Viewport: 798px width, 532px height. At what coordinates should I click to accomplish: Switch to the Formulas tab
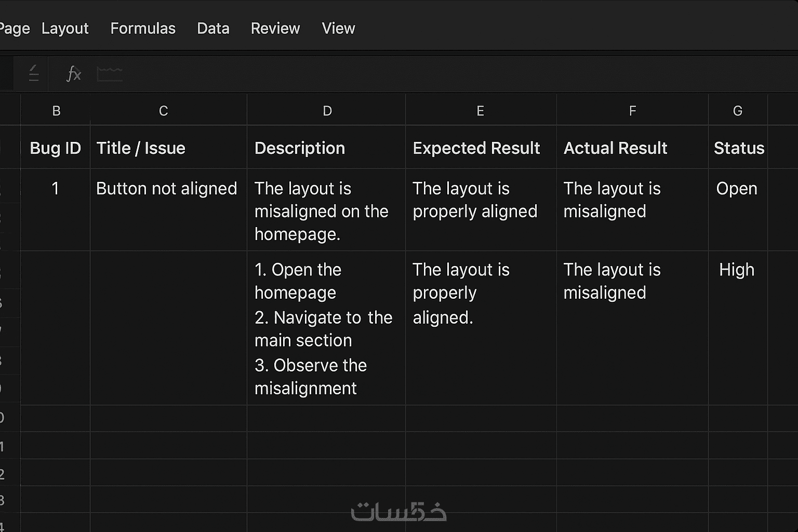click(x=143, y=29)
